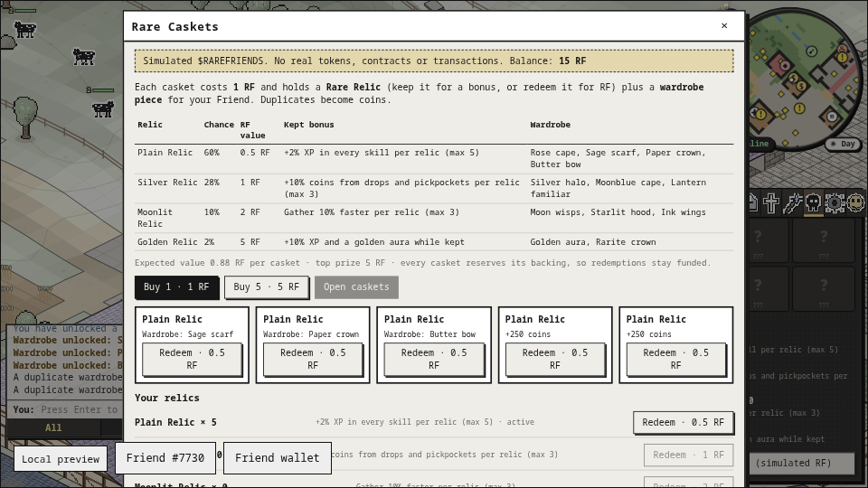Click the Open caskets button
This screenshot has height=488, width=868.
[356, 287]
